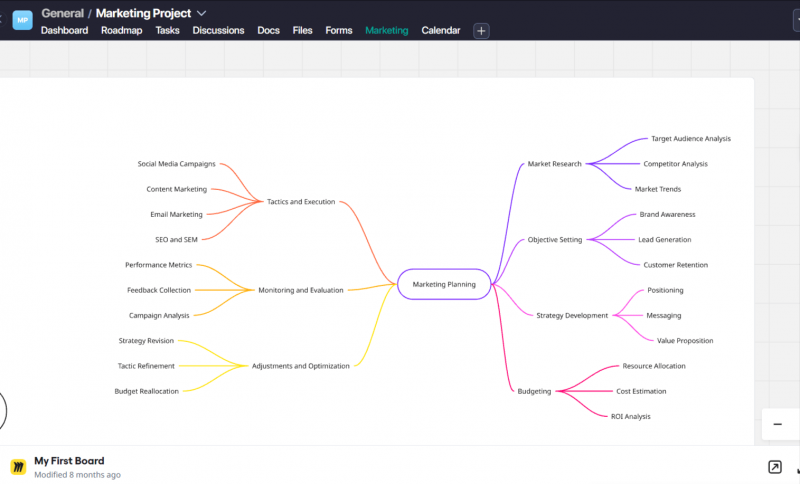This screenshot has height=484, width=800.
Task: Open board in new window arrow icon
Action: pyautogui.click(x=774, y=467)
